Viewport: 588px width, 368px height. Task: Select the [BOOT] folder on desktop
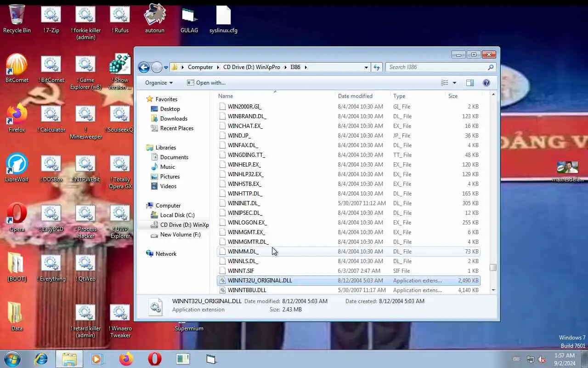[x=17, y=268]
